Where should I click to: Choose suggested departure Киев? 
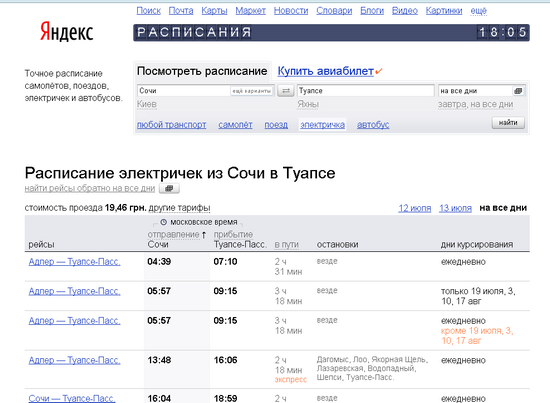[147, 104]
